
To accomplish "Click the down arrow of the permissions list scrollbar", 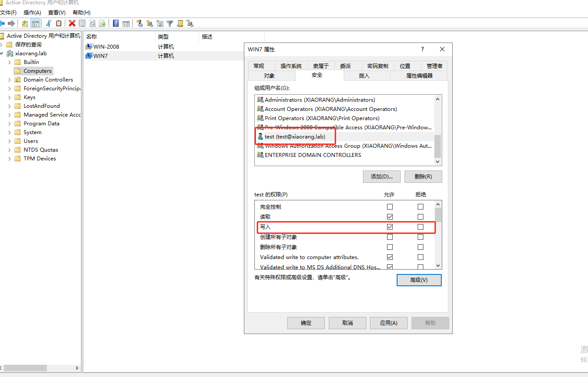I will [438, 265].
